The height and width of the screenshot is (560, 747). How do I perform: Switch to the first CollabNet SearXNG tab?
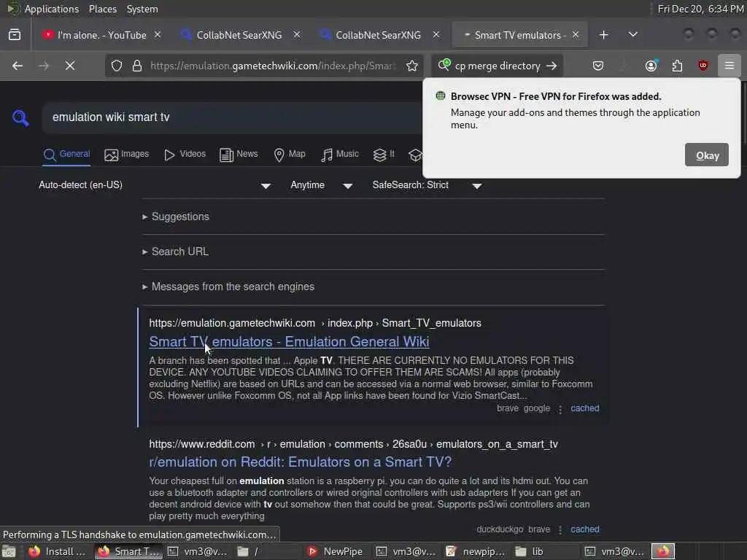click(239, 35)
